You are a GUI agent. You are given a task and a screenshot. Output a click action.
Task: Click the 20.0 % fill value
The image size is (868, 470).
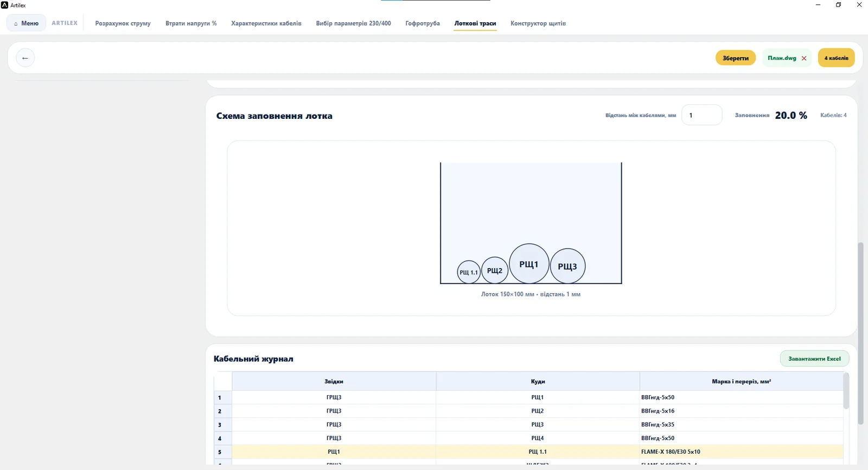791,115
